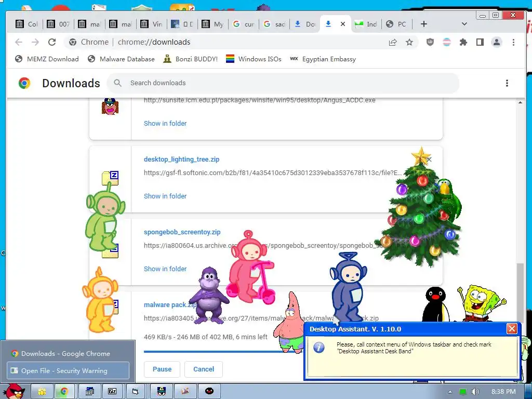Click the share page icon in address bar
Viewport: 532px width, 399px height.
(x=393, y=42)
